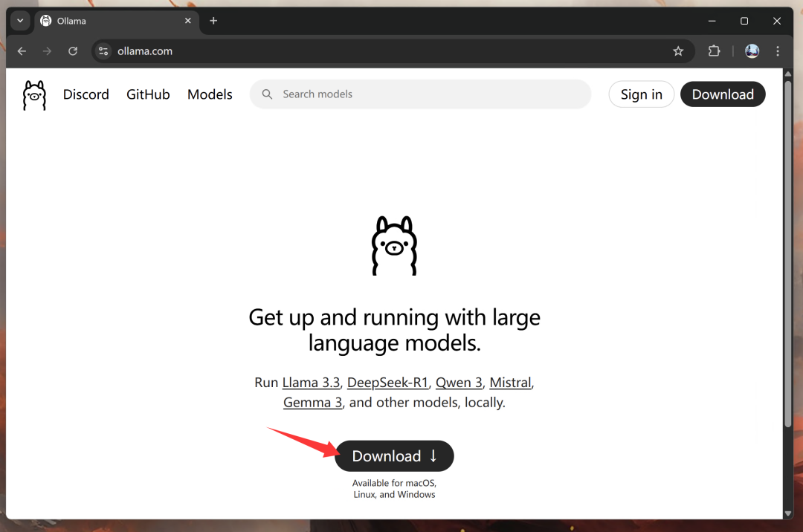Image resolution: width=803 pixels, height=532 pixels.
Task: Open the Mistral model link
Action: coord(511,383)
